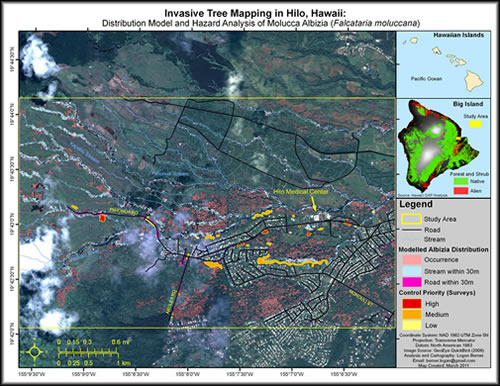Click the green Native forest swatch
Image resolution: width=500 pixels, height=386 pixels.
460,181
